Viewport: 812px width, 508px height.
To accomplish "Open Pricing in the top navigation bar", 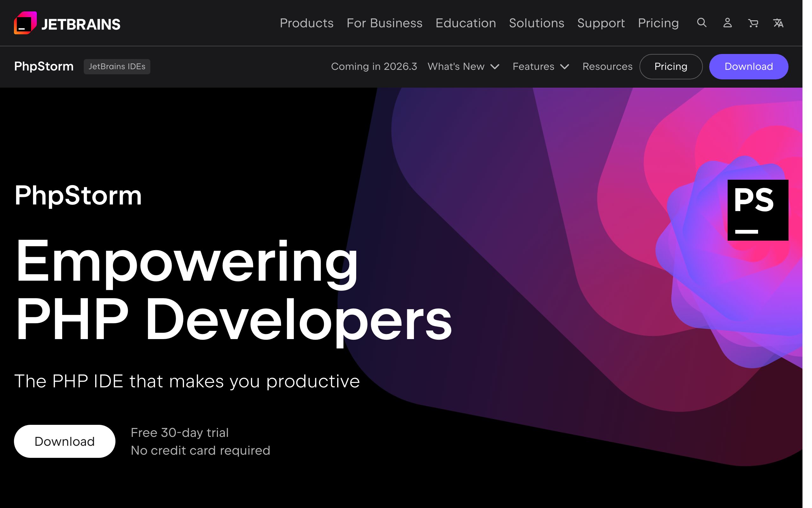I will pos(658,23).
